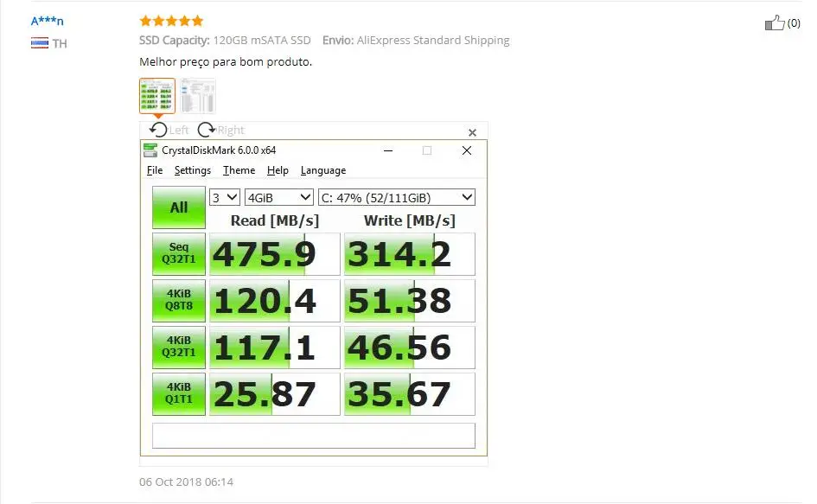Click the 35.67 write value

(x=410, y=394)
